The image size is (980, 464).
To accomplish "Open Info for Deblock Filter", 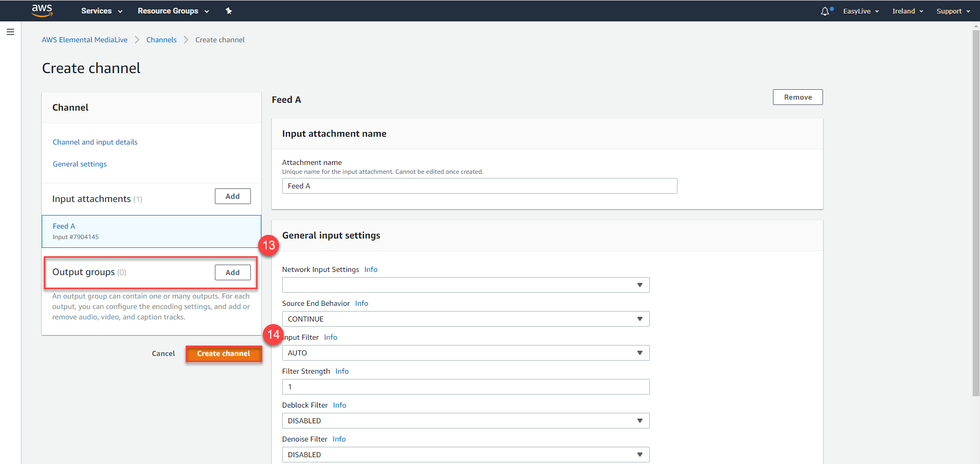I will [x=340, y=405].
